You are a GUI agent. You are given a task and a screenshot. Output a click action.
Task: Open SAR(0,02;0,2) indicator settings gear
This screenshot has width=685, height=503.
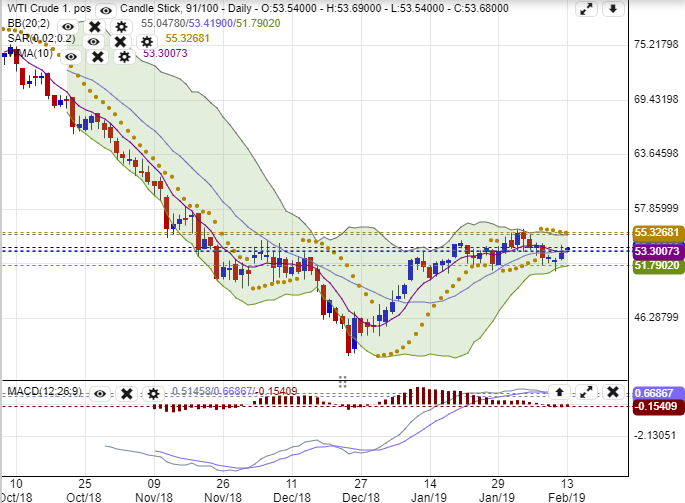tap(147, 42)
